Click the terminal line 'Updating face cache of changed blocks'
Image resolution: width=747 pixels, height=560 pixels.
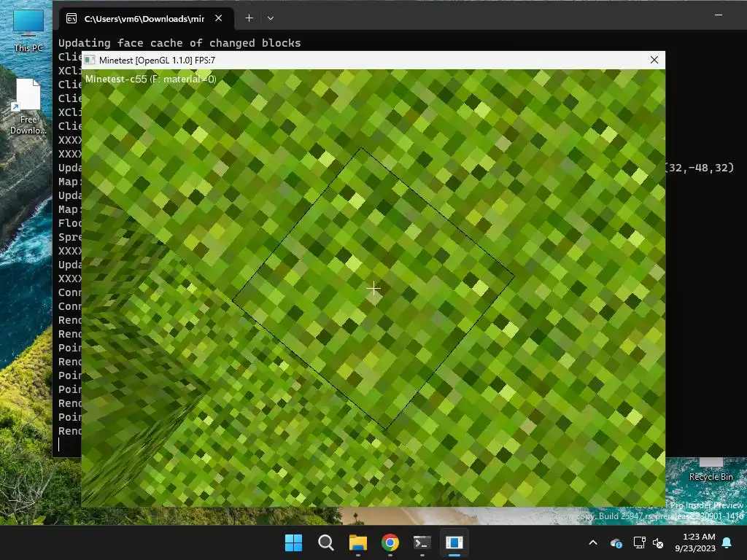click(x=179, y=43)
